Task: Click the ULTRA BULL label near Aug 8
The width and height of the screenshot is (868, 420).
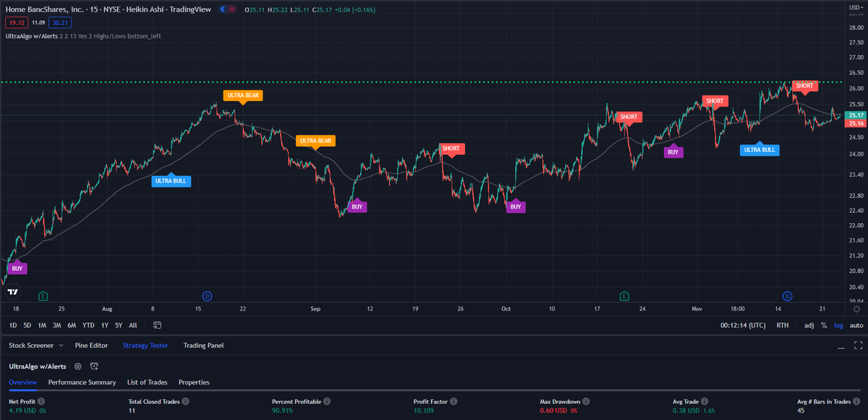Action: [x=171, y=180]
